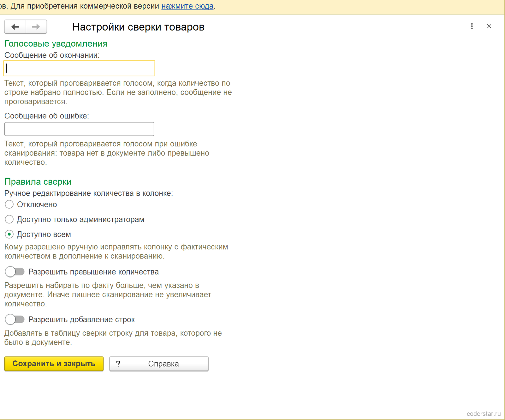
Task: Open help via the 'Справка' button
Action: click(159, 364)
